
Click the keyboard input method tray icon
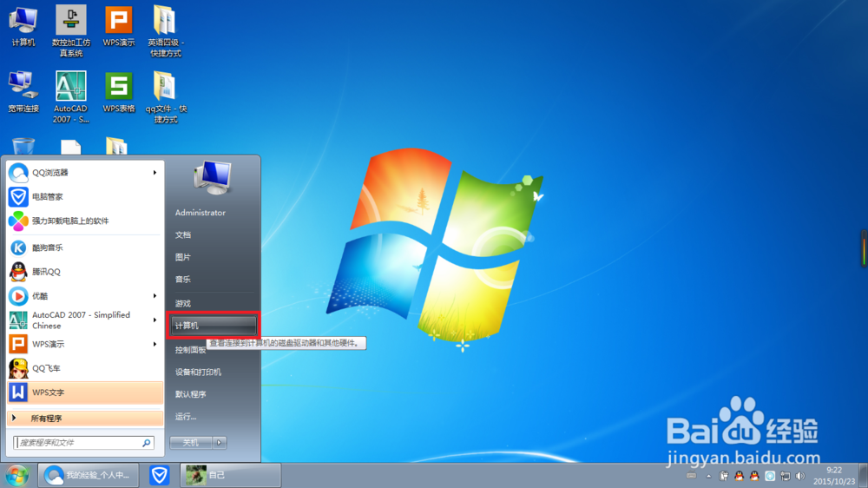coord(691,476)
